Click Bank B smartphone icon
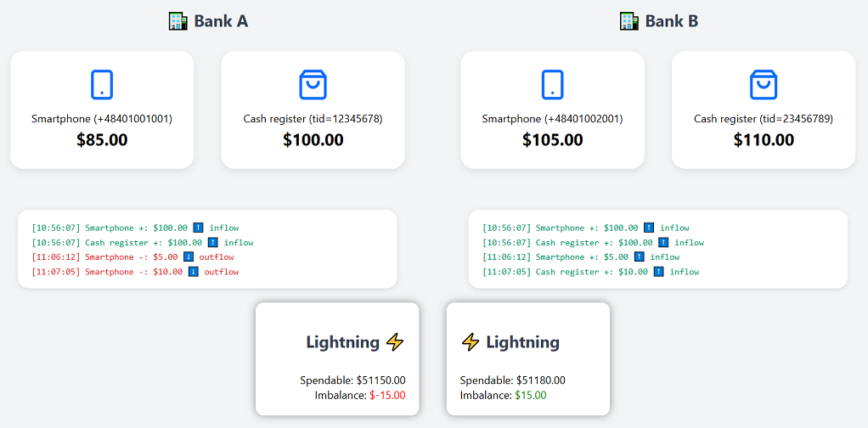This screenshot has height=428, width=868. click(x=552, y=84)
